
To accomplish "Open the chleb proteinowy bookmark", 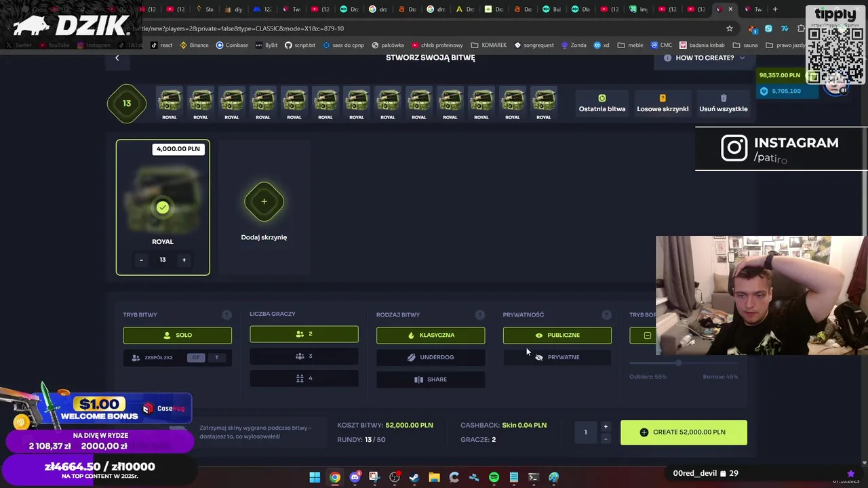I will [x=437, y=45].
